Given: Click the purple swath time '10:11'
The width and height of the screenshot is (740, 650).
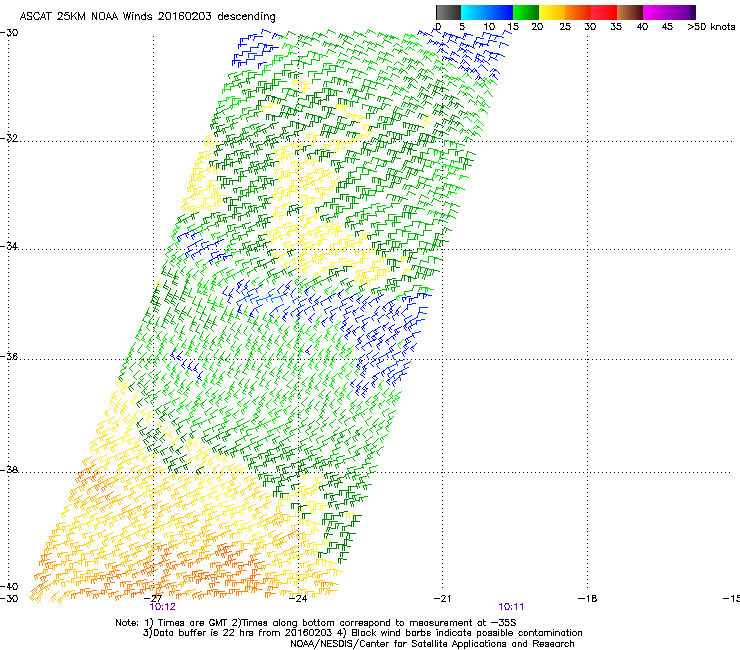Looking at the screenshot, I should tap(511, 607).
